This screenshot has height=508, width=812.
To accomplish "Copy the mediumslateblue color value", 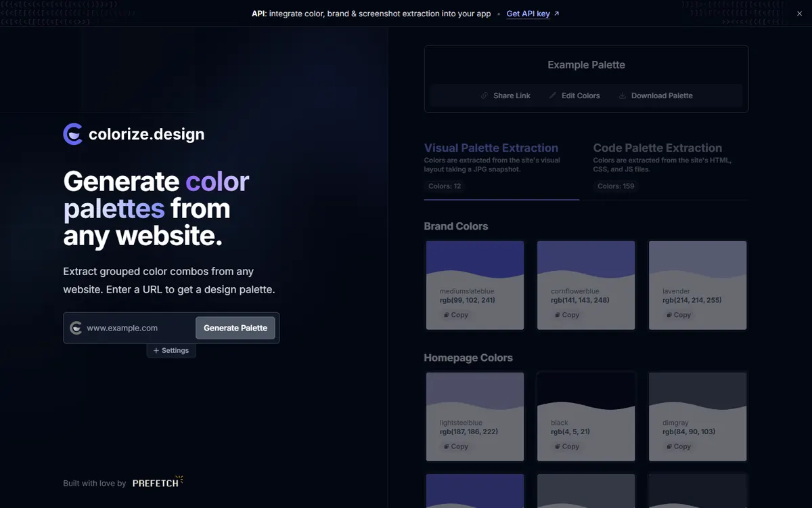I will click(456, 315).
